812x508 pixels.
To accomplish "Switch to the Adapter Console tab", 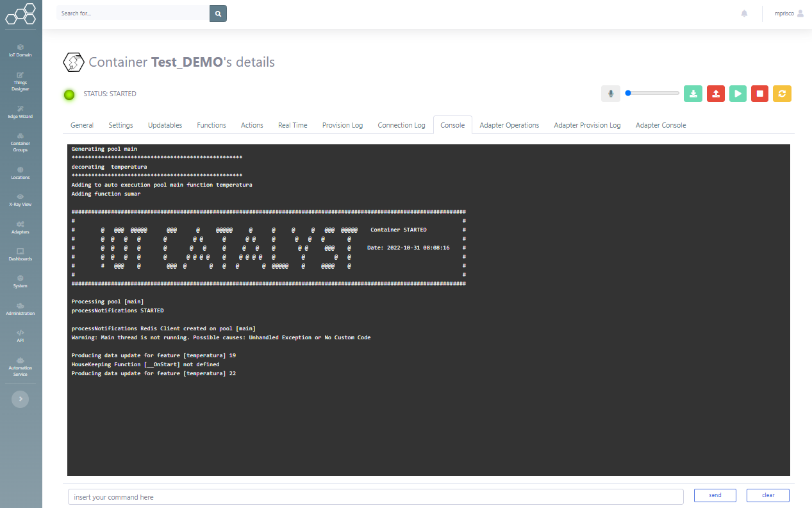I will point(660,125).
